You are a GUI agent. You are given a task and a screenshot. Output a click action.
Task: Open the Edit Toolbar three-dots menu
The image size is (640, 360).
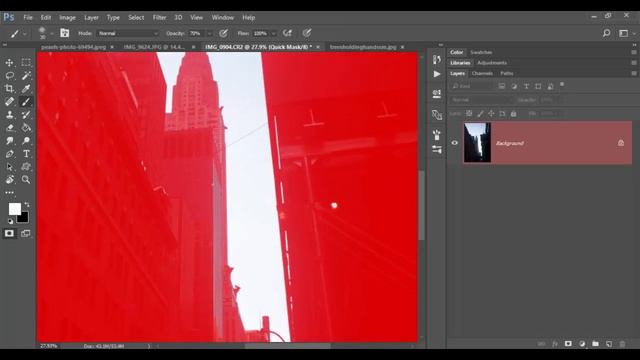[x=9, y=192]
